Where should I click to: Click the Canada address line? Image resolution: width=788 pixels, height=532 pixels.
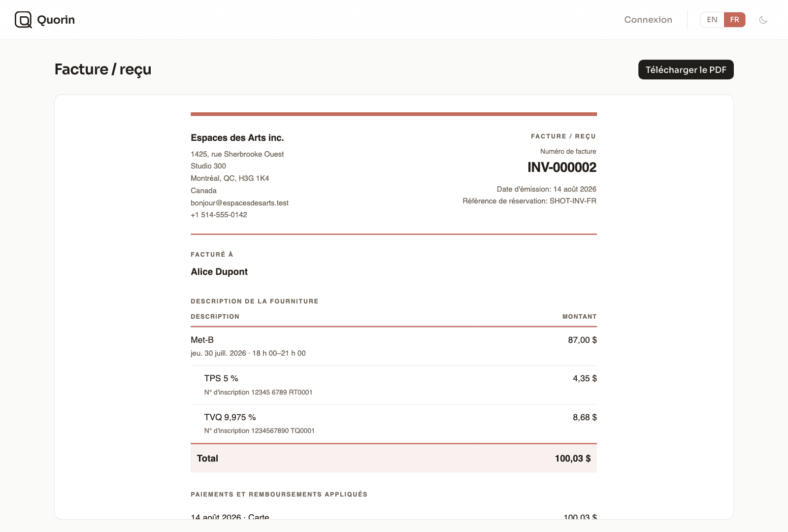click(203, 191)
